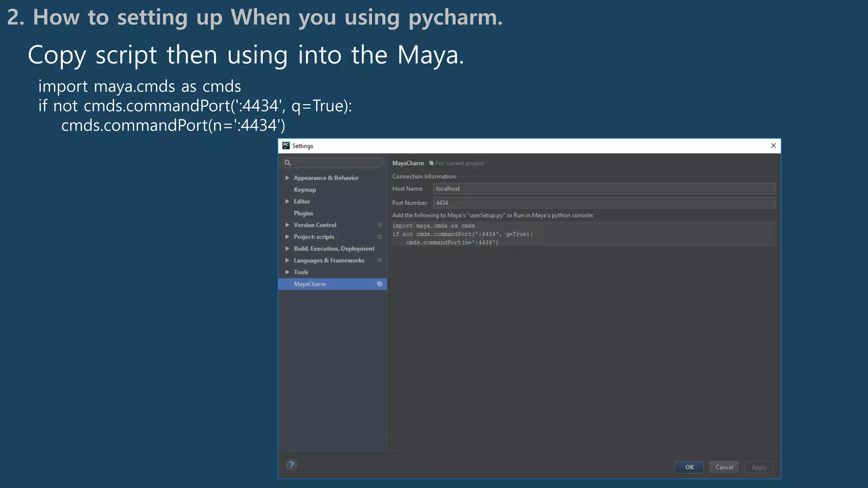Click the project-scope icon beside Version Control
Image resolution: width=868 pixels, height=488 pixels.
380,225
